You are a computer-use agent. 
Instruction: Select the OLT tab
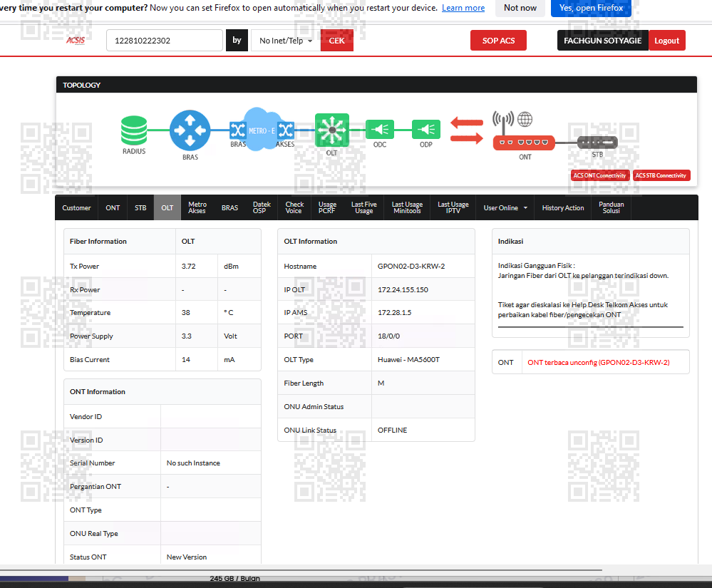pyautogui.click(x=167, y=207)
